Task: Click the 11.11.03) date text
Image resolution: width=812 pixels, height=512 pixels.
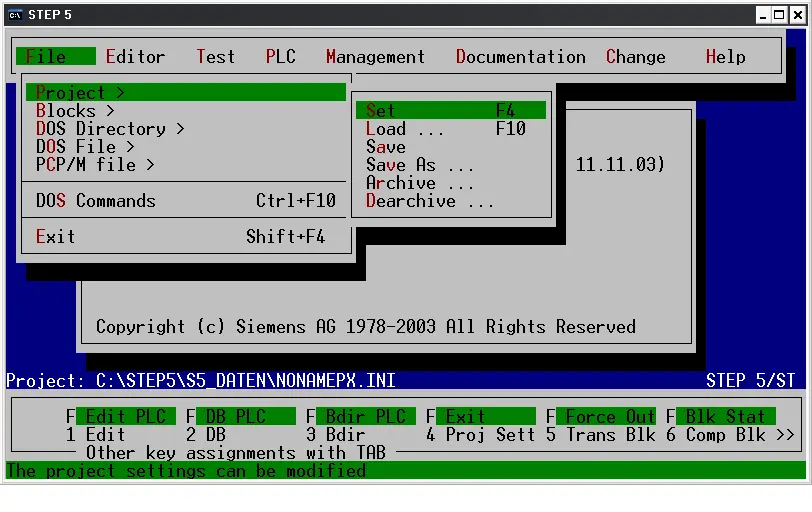Action: point(620,165)
